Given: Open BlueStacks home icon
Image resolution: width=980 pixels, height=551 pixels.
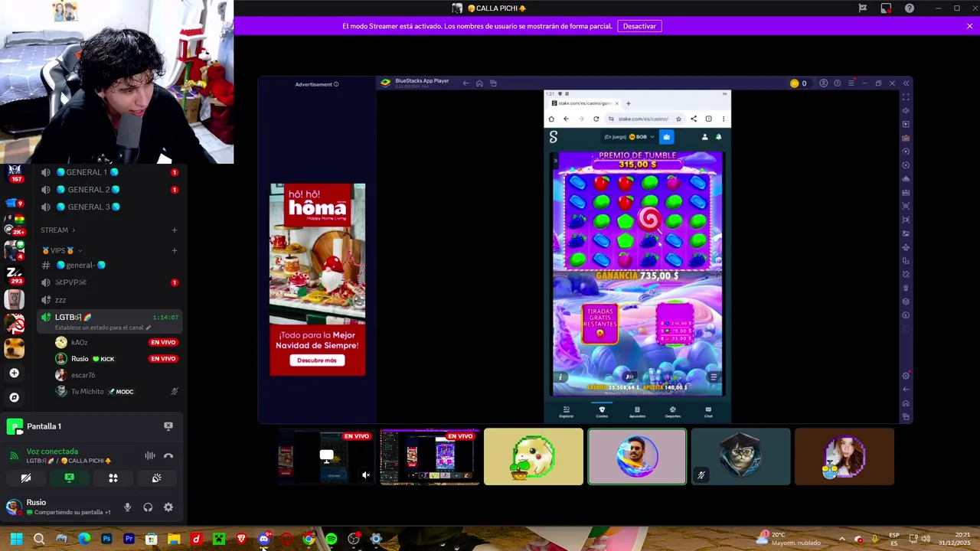Looking at the screenshot, I should pyautogui.click(x=479, y=83).
